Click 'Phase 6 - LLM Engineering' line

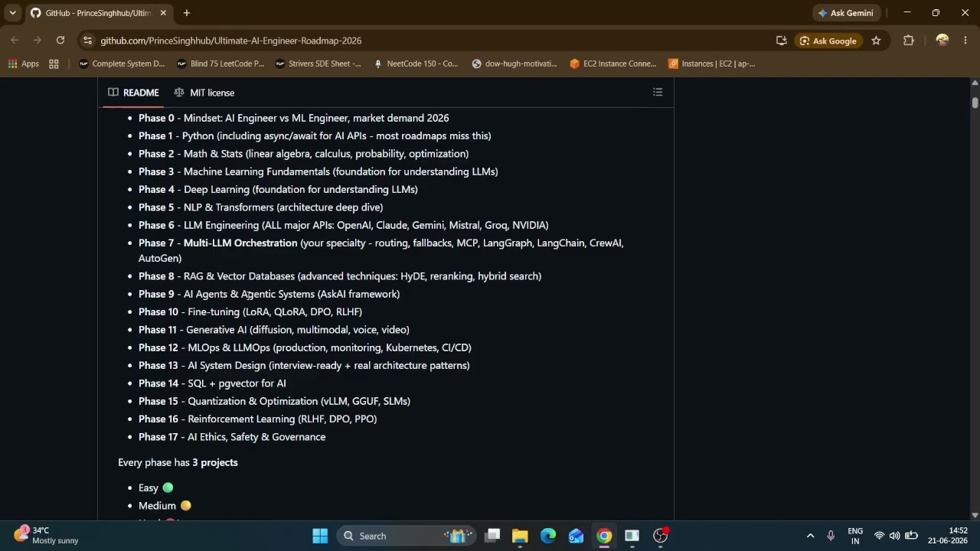(x=343, y=225)
